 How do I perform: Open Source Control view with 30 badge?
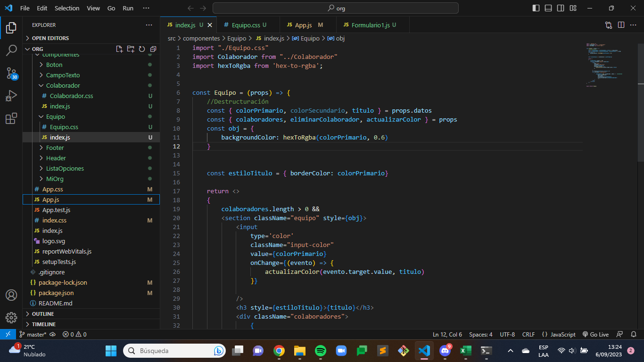[x=11, y=73]
